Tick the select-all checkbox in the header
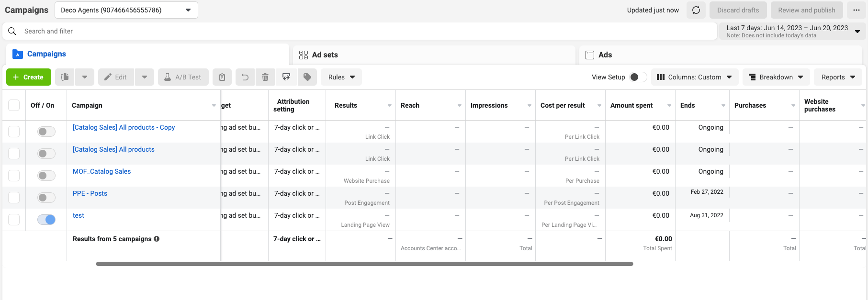868x300 pixels. point(14,105)
